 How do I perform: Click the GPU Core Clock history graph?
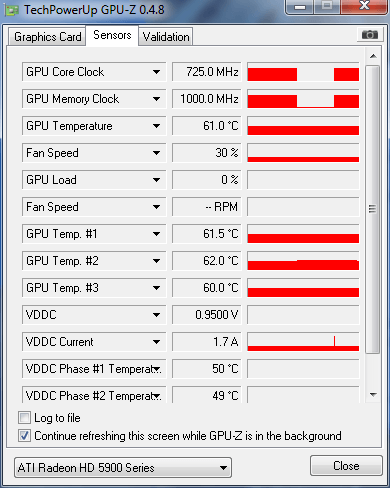(x=303, y=72)
